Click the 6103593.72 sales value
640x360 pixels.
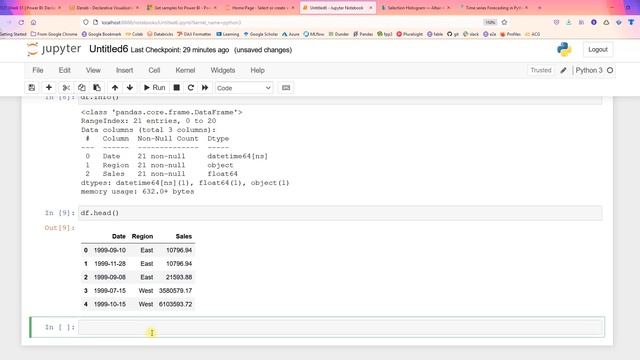tap(175, 304)
